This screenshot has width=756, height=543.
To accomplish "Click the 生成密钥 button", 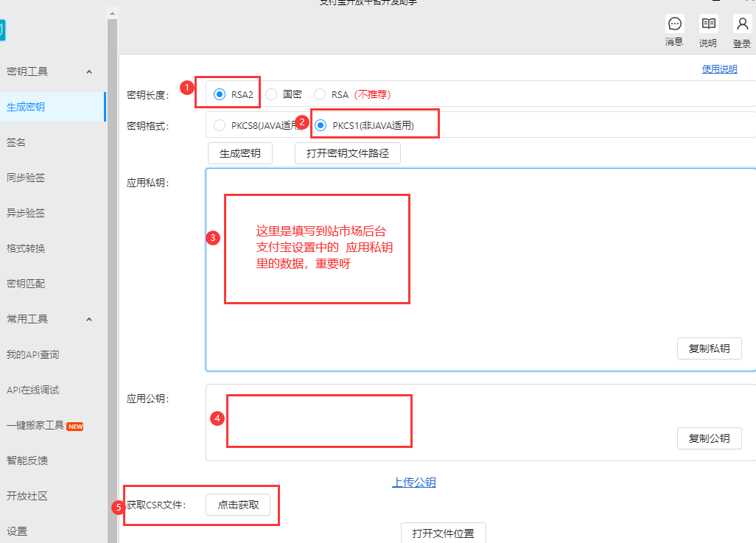I will pos(240,153).
